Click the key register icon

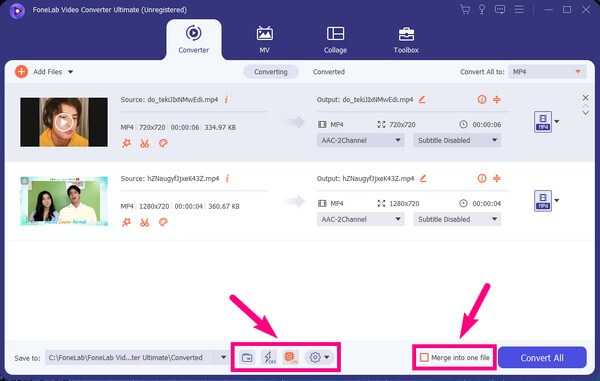pyautogui.click(x=482, y=9)
